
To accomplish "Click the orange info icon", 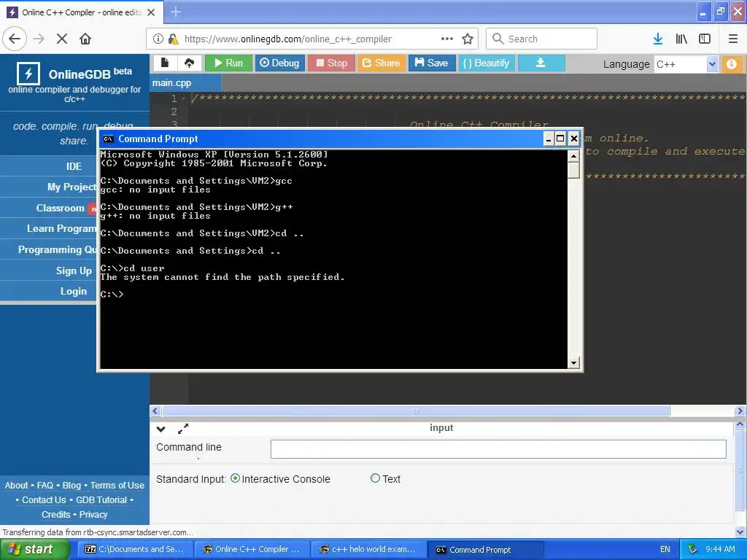I will pos(731,64).
